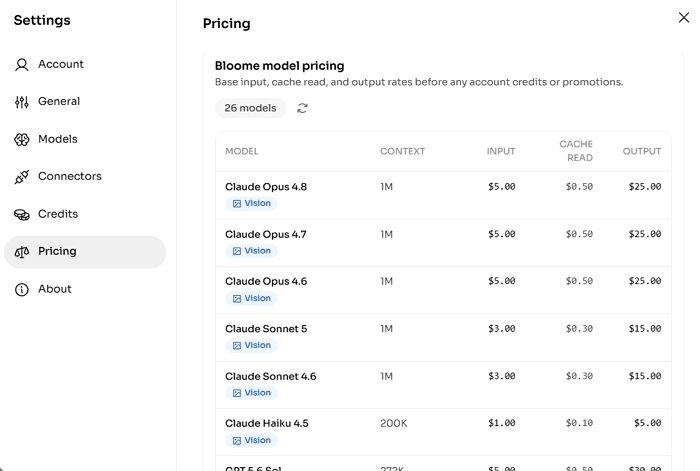Viewport: 700px width, 471px height.
Task: Click the 200K context value for Claude Haiku 4.5
Action: pos(394,423)
